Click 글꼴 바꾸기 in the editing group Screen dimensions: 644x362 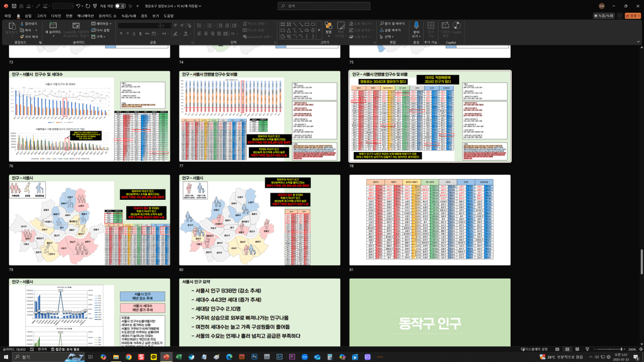pyautogui.click(x=390, y=30)
